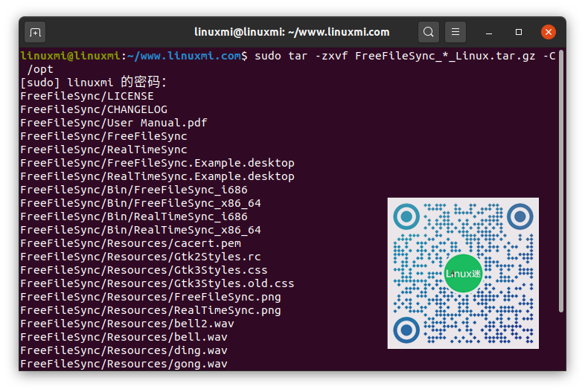Viewport: 585px width, 392px height.
Task: Open the terminal hamburger menu
Action: point(455,32)
